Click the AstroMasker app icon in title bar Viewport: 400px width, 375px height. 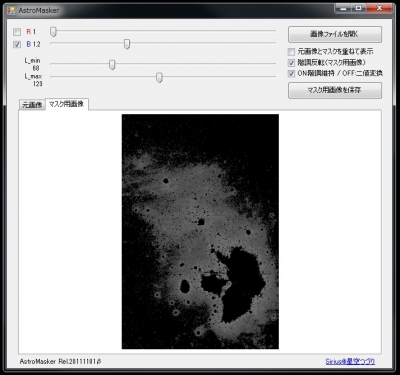11,10
